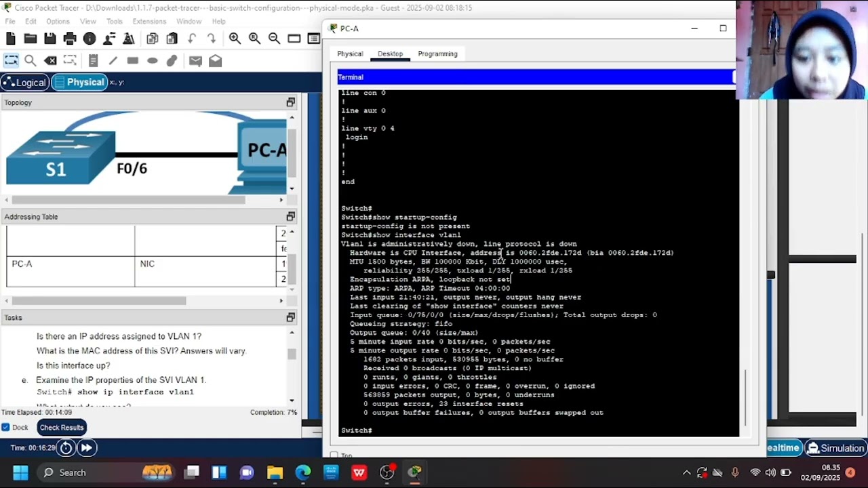Open the Programming tab in PC-A

437,54
